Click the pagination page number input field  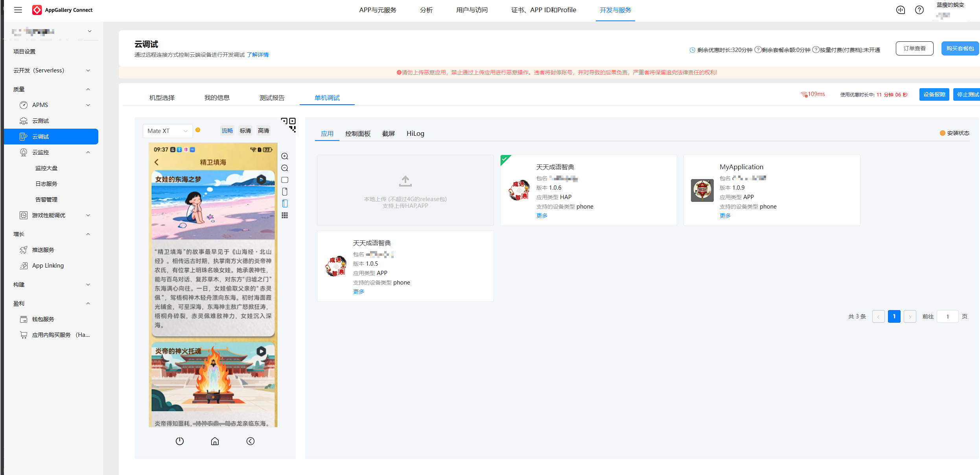[x=947, y=316]
